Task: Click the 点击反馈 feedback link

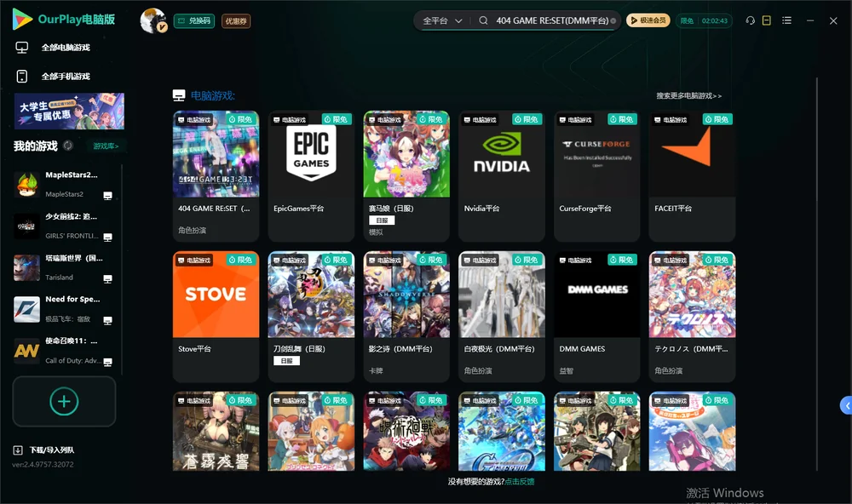Action: tap(520, 481)
